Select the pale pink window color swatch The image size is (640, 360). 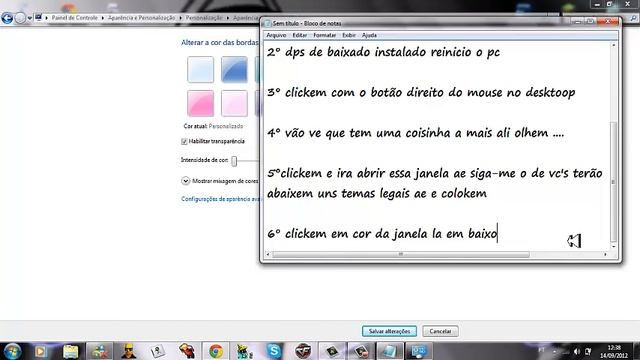point(234,103)
